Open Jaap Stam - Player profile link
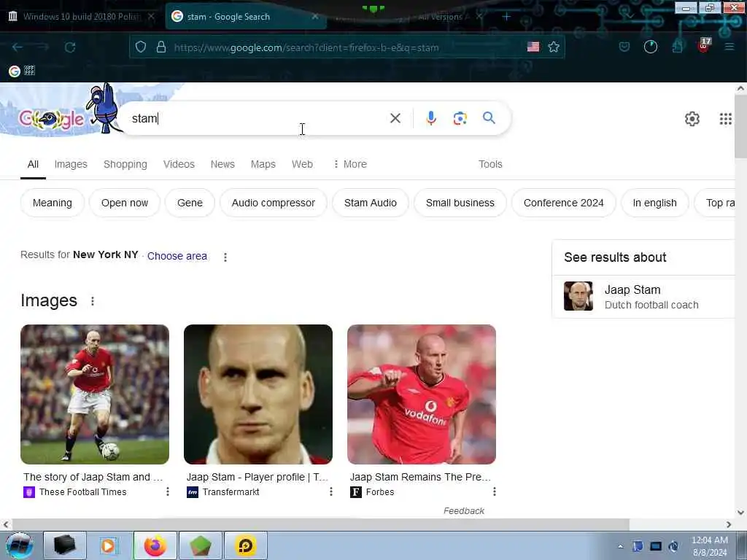Image resolution: width=747 pixels, height=560 pixels. coord(258,477)
